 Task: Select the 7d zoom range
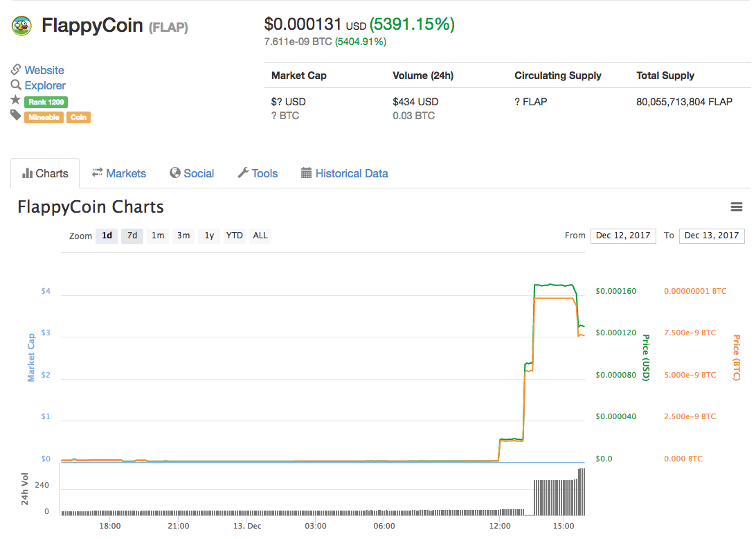click(x=132, y=236)
